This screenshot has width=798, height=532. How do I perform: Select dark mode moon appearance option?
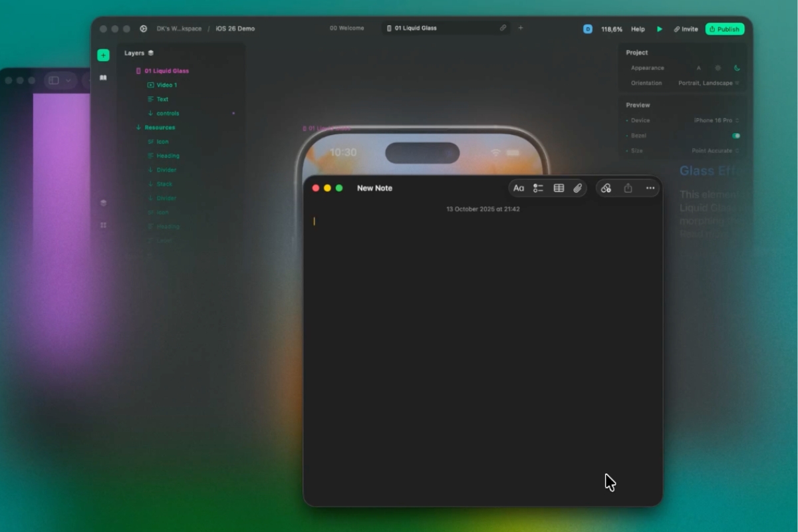coord(737,68)
